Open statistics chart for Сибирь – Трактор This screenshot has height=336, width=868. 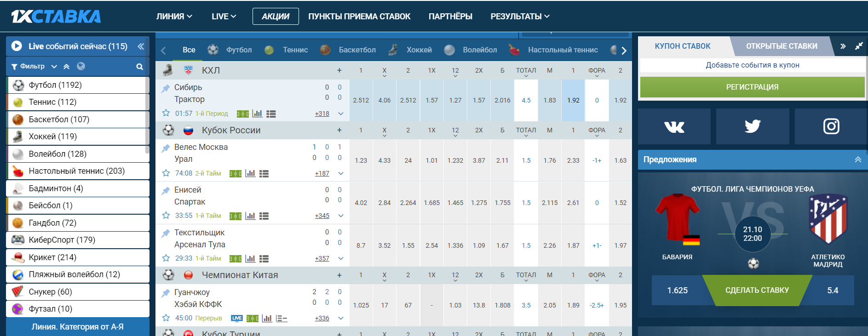(258, 114)
